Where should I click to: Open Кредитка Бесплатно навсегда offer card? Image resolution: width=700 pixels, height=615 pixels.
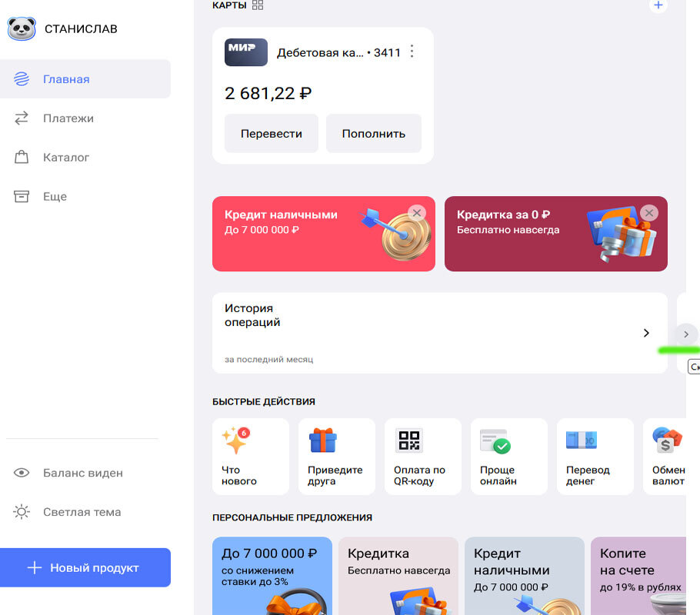pos(398,576)
